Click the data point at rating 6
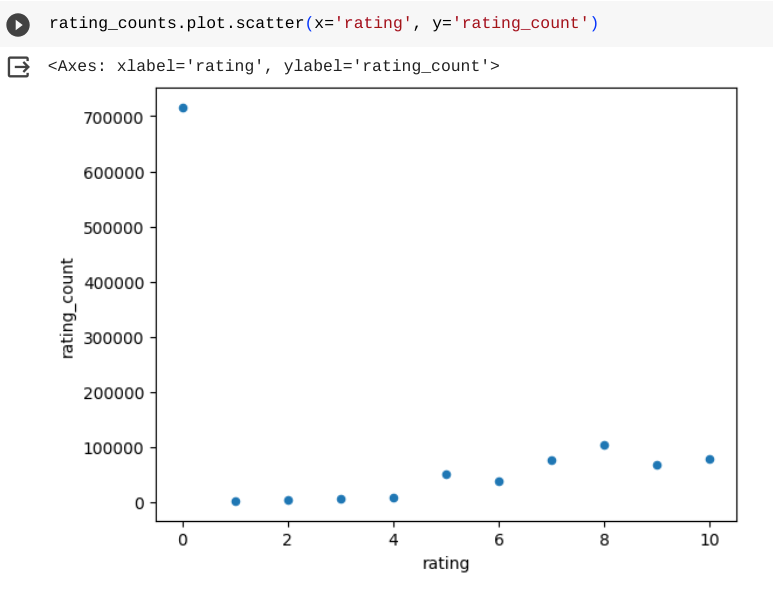The image size is (773, 598). [499, 481]
